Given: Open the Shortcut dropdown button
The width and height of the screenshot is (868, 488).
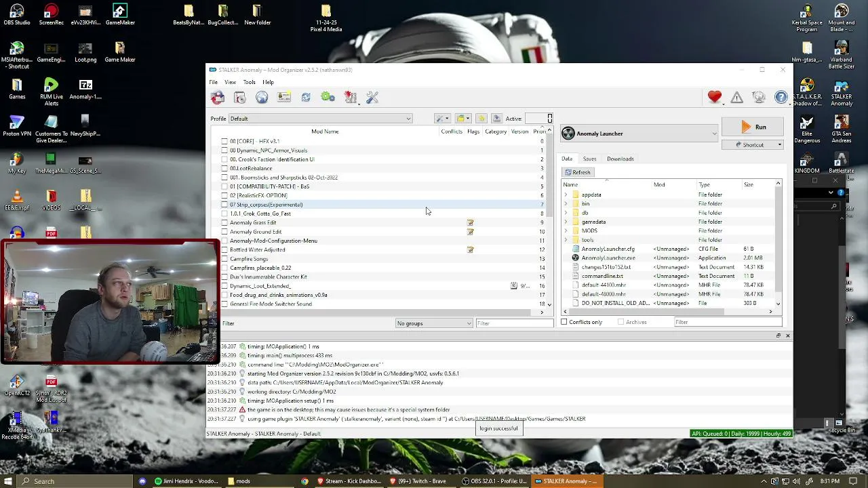Looking at the screenshot, I should pyautogui.click(x=753, y=145).
